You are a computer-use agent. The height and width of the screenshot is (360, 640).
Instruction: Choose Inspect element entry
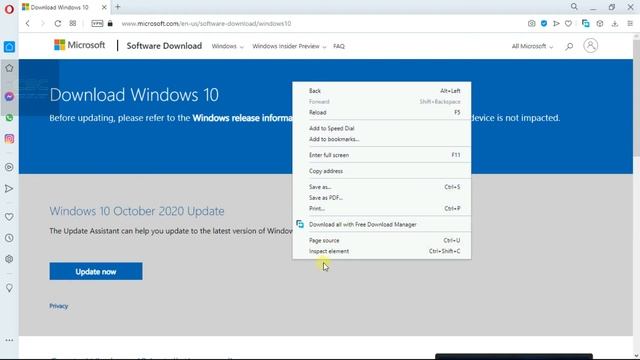tap(382, 251)
